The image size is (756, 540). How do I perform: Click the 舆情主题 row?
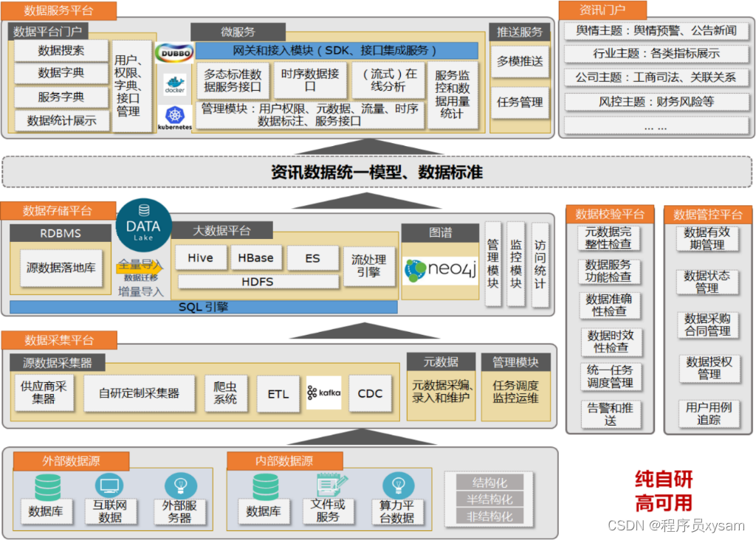656,31
